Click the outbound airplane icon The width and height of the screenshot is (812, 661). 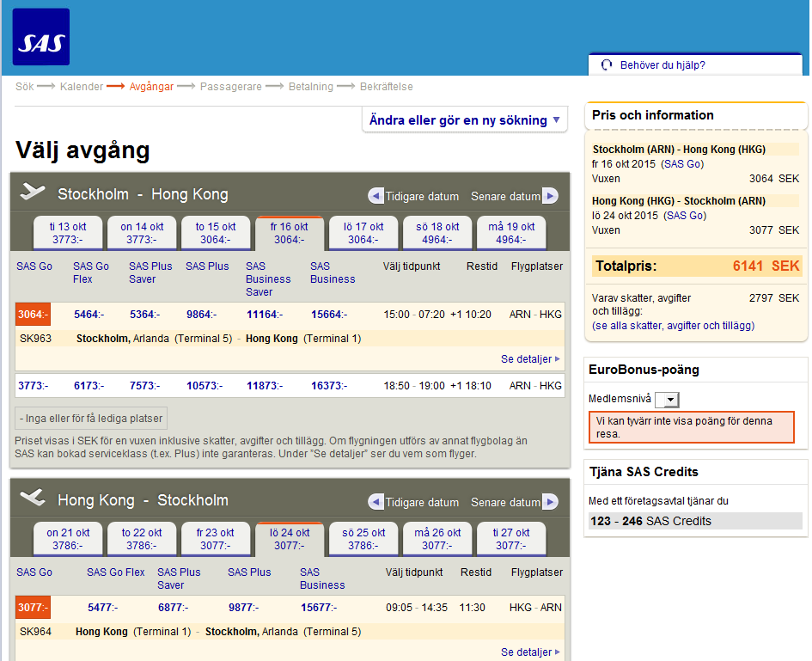(x=33, y=193)
